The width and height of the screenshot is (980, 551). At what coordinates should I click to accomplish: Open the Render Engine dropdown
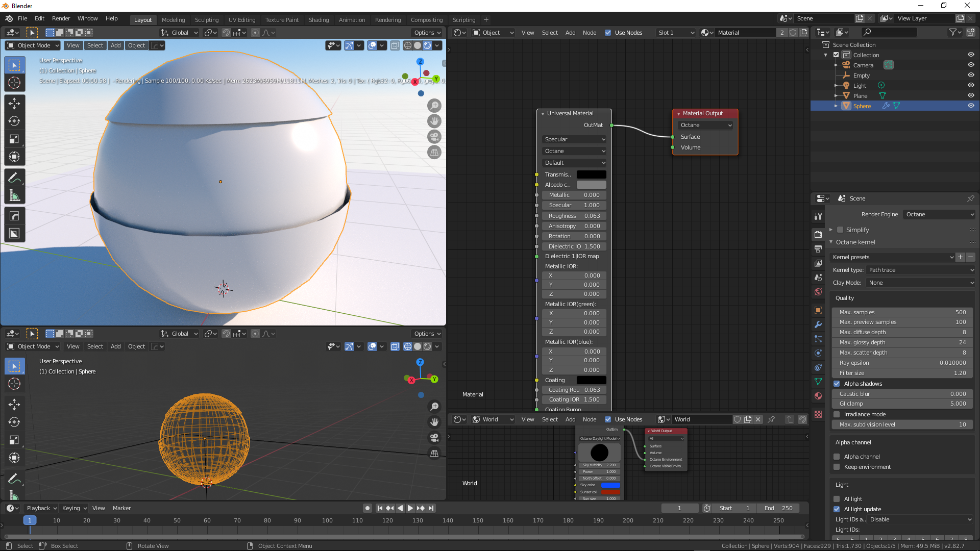pos(939,214)
